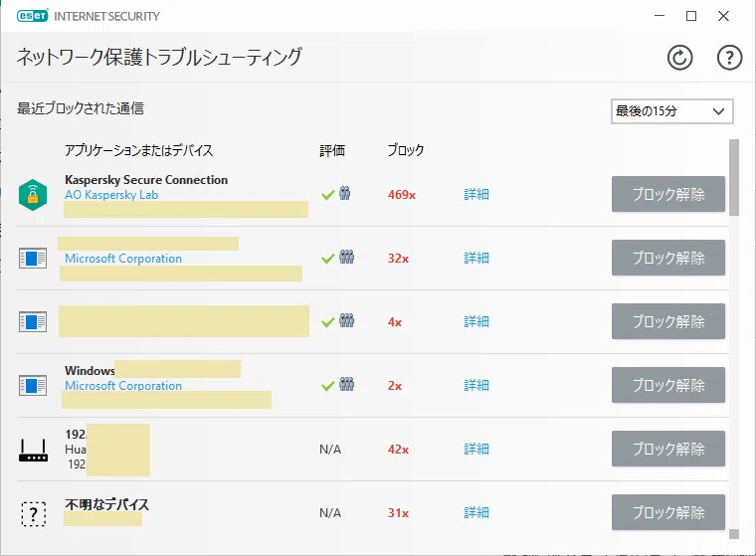The image size is (756, 556).
Task: Click the 最近ブロックされた通信 heading
Action: [x=81, y=108]
